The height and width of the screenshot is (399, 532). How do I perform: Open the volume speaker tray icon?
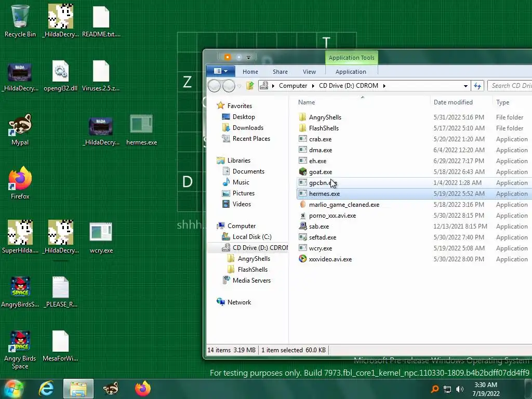pos(460,389)
